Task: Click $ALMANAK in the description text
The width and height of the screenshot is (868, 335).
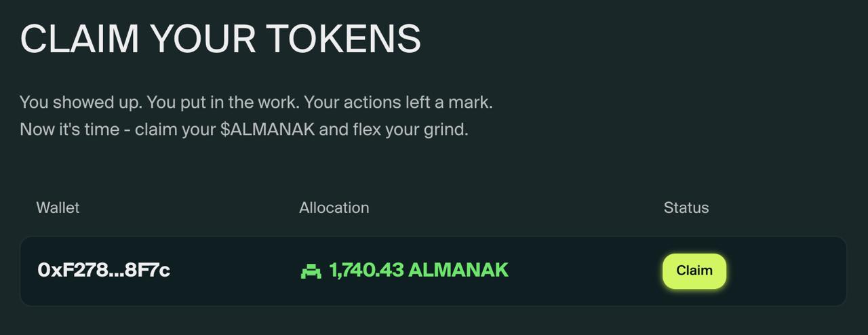Action: [x=267, y=129]
